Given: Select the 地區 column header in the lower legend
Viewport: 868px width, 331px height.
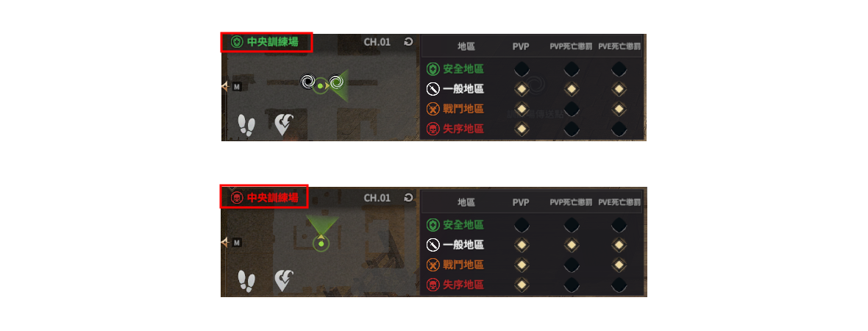Looking at the screenshot, I should point(466,202).
